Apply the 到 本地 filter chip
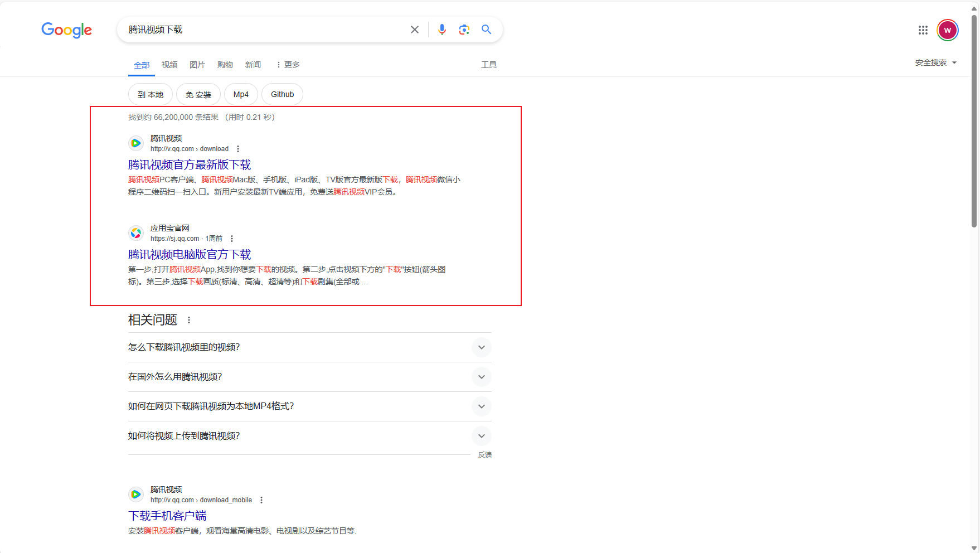 click(151, 94)
